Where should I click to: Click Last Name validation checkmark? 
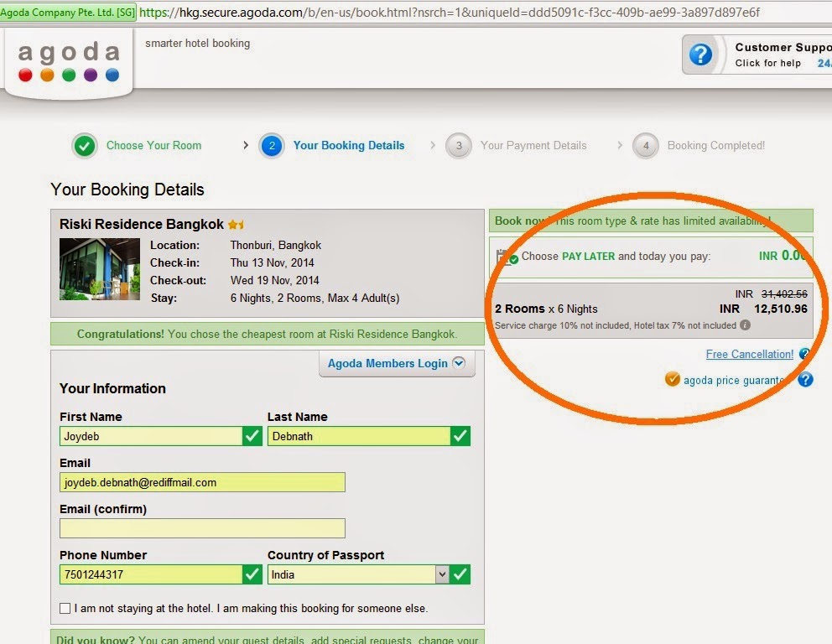[460, 436]
